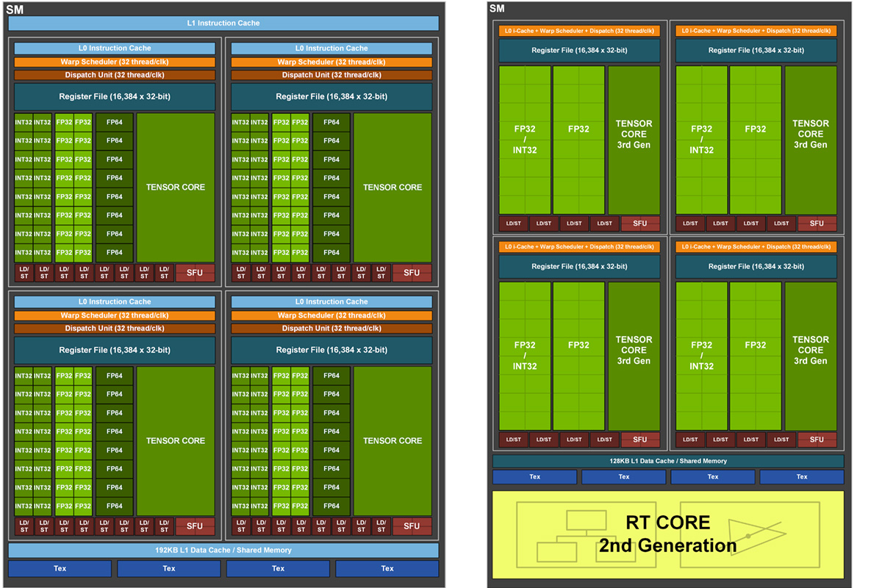Expand the L1 Instruction Cache header
The image size is (882, 588).
222,23
